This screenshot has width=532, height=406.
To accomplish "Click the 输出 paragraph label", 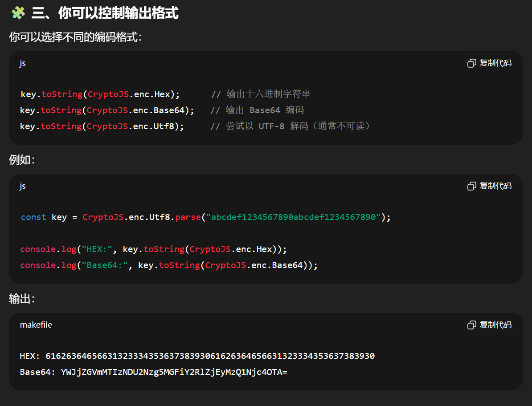I will pyautogui.click(x=21, y=299).
